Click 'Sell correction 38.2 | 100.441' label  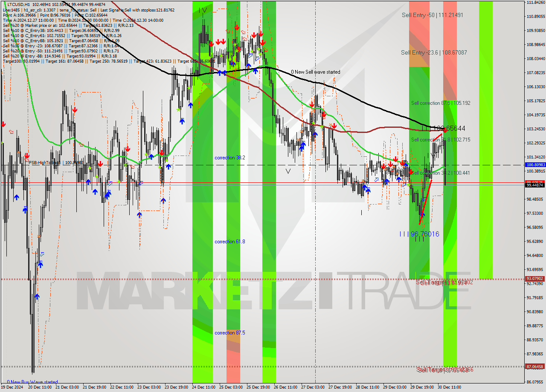pyautogui.click(x=441, y=173)
